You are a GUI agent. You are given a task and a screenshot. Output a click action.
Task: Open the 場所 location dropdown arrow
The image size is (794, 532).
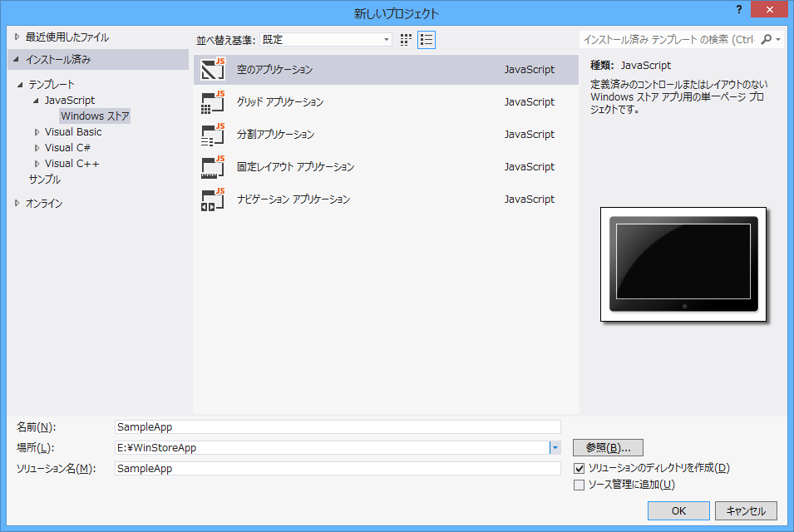pos(555,447)
